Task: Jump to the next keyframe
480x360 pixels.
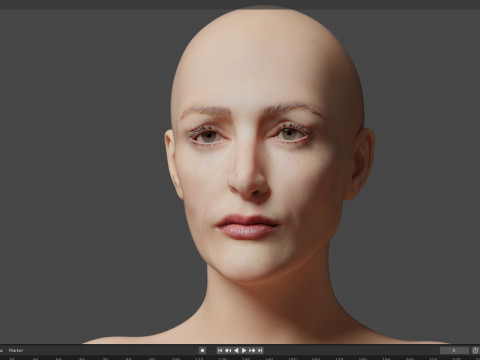Action: (252, 350)
